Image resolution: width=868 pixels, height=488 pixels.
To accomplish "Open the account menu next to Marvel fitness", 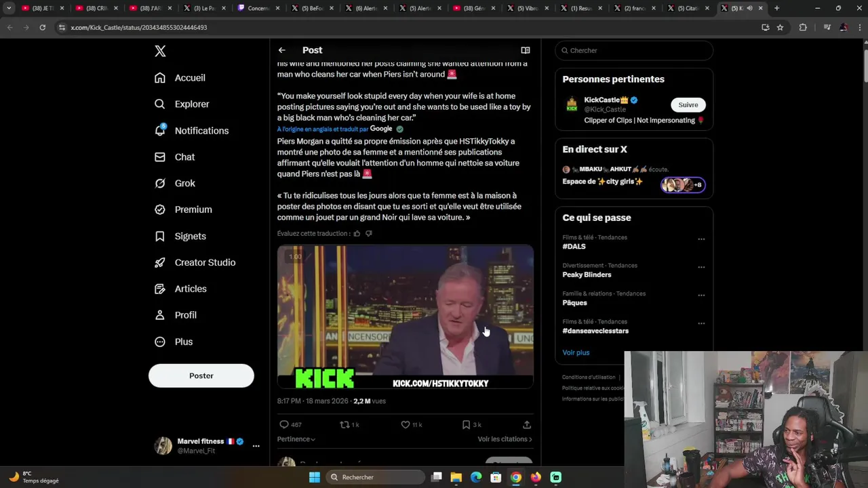I will click(256, 446).
